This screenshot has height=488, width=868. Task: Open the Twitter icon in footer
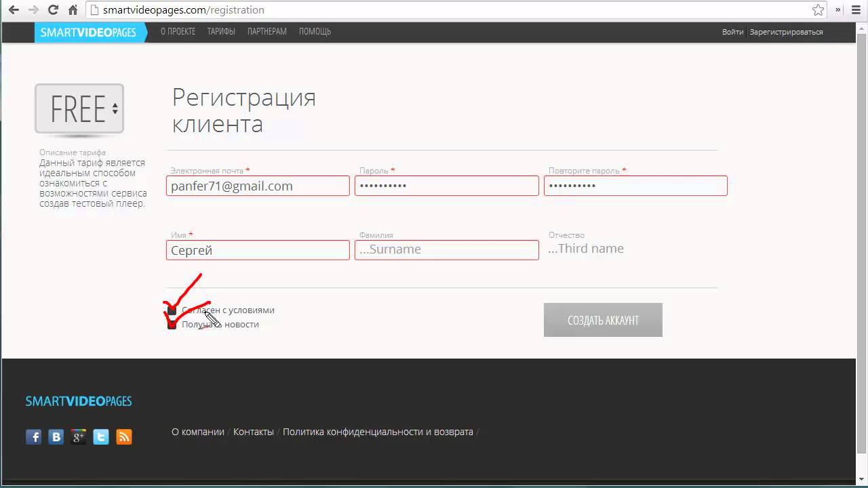[x=101, y=437]
